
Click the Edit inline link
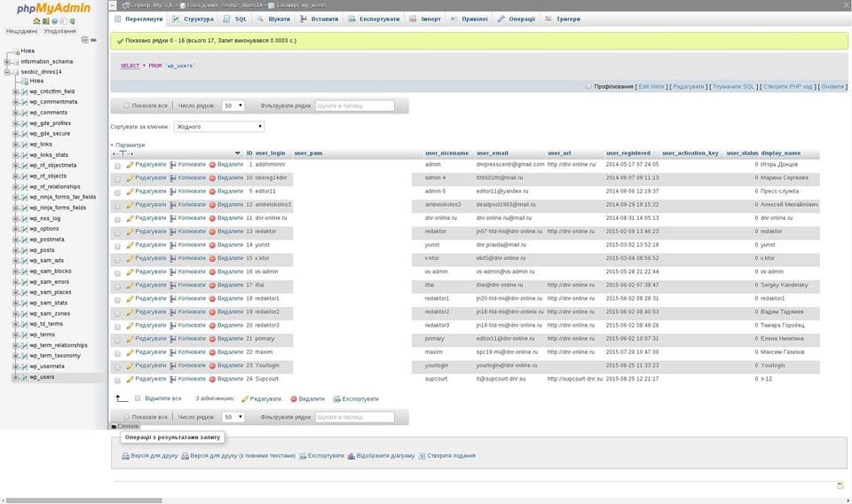click(651, 87)
